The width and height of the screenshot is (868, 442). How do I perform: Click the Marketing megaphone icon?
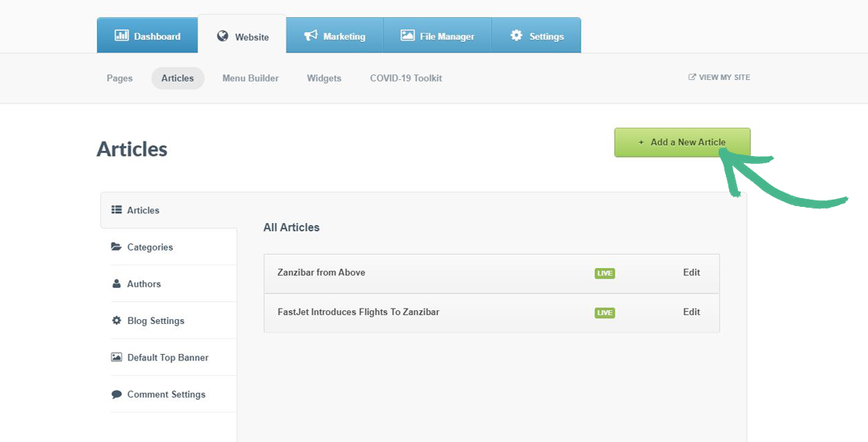(311, 36)
